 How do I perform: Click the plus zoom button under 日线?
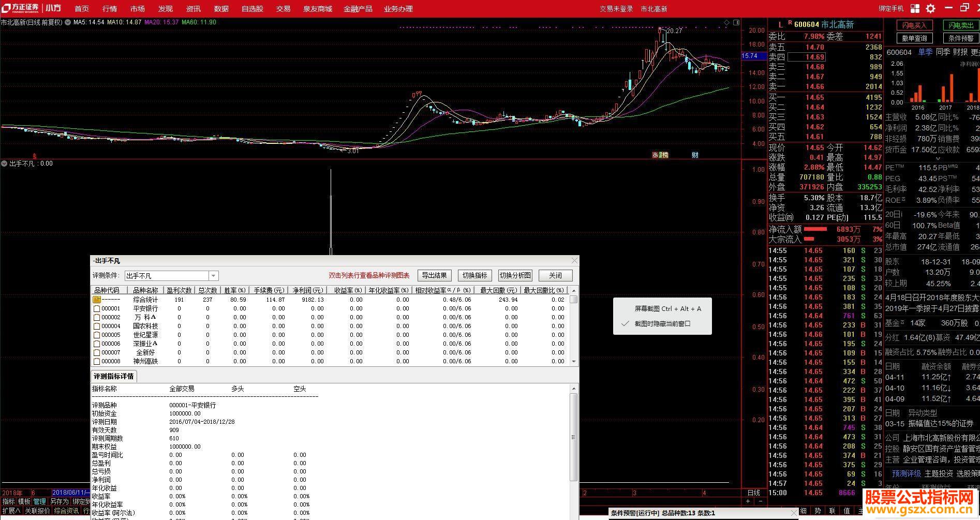coord(748,501)
